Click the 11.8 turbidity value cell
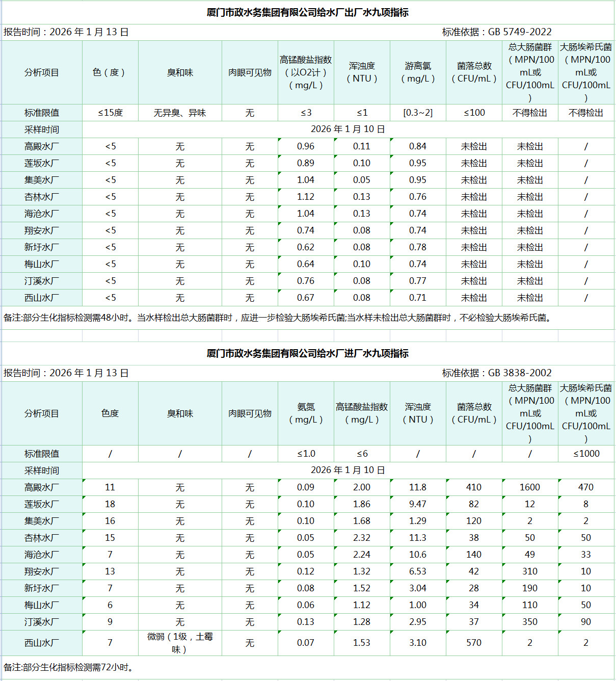 (418, 487)
